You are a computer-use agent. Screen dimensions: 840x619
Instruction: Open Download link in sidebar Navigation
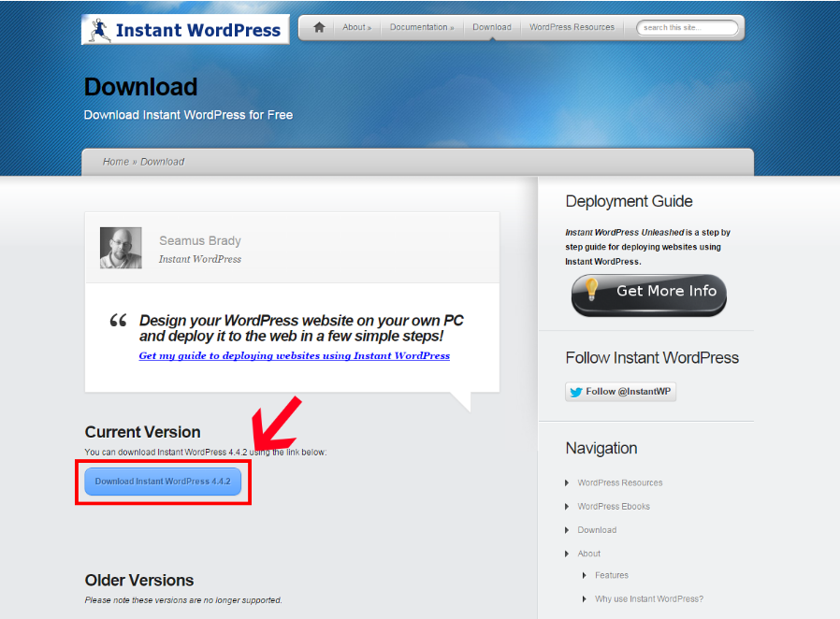[597, 530]
